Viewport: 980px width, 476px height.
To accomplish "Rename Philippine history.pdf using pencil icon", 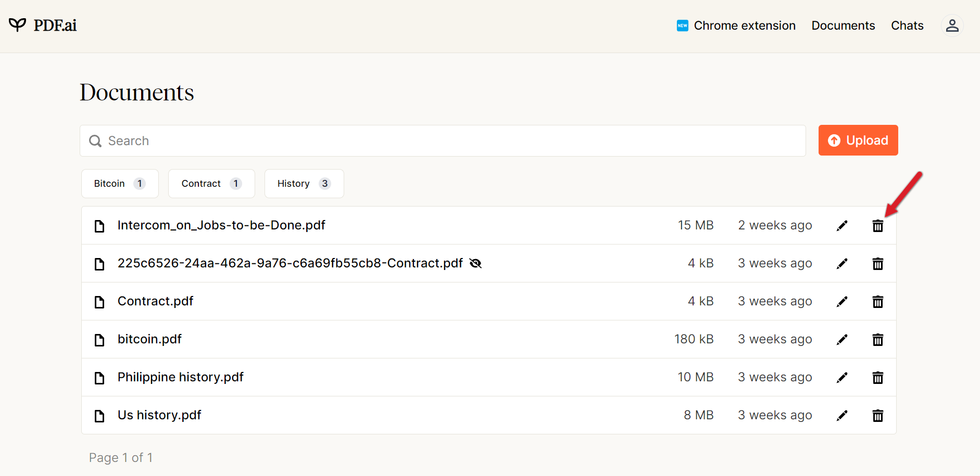I will point(841,378).
